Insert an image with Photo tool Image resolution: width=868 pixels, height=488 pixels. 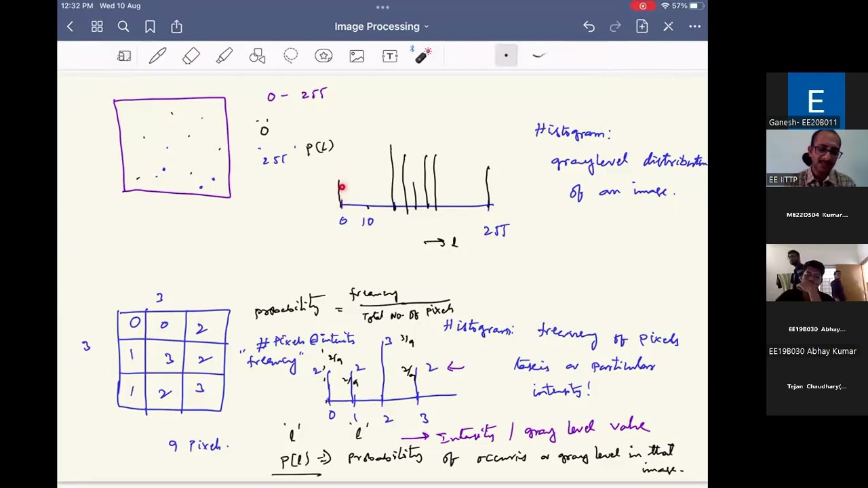(357, 56)
